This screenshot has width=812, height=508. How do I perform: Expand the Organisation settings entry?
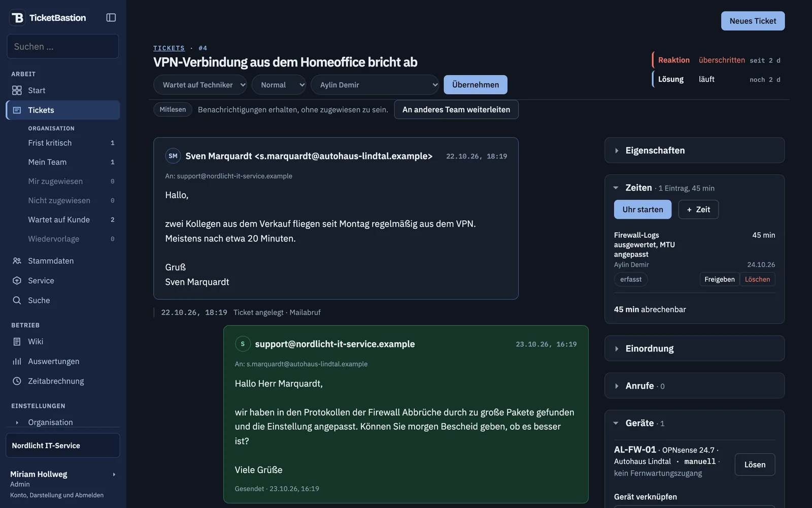tap(63, 422)
